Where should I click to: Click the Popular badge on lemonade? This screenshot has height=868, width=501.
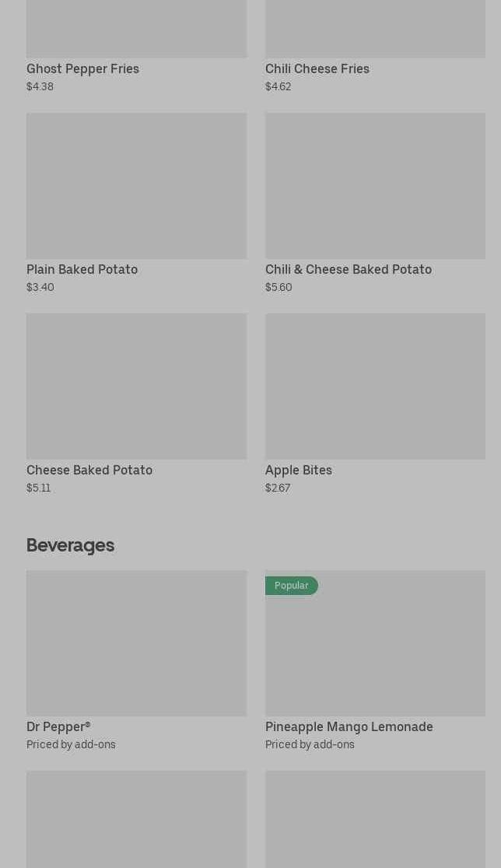[x=291, y=586]
